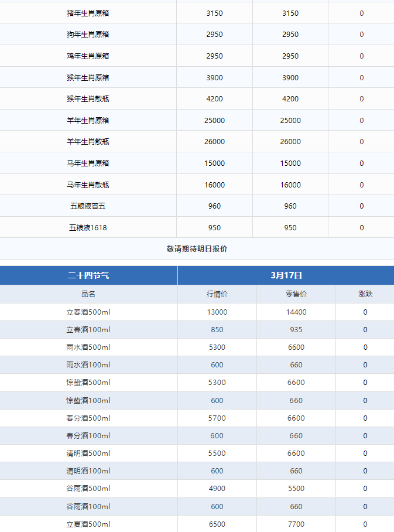This screenshot has height=532, width=394.
Task: Click the 马年生肖原箱 row label
Action: click(88, 163)
